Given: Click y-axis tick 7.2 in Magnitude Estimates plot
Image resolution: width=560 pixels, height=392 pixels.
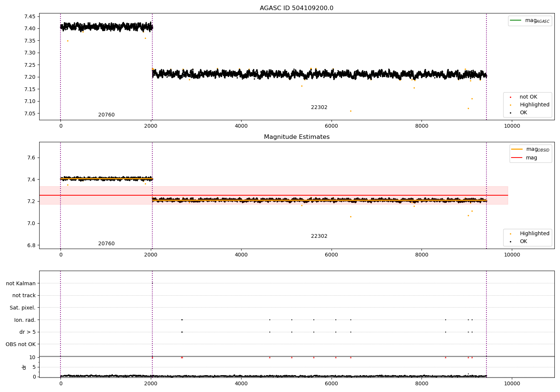Looking at the screenshot, I should pos(31,201).
